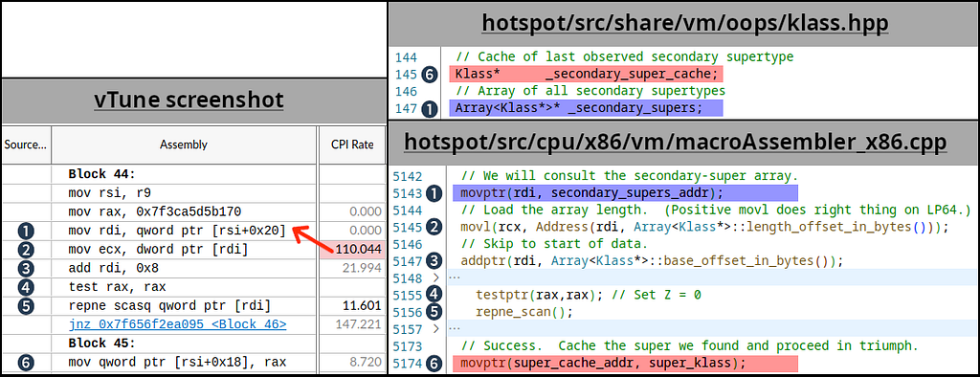Click the CPI Rate column header
Screen dimensions: 980x377
(352, 145)
